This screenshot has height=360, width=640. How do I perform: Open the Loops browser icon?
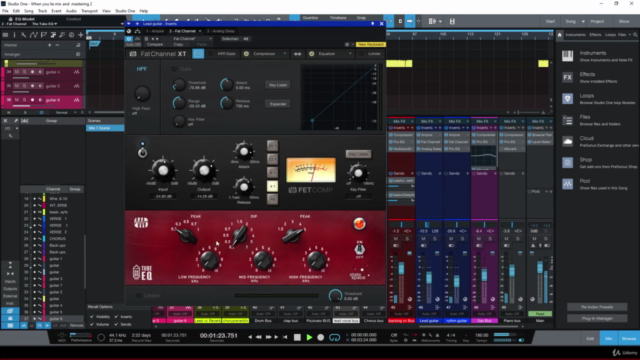(567, 98)
